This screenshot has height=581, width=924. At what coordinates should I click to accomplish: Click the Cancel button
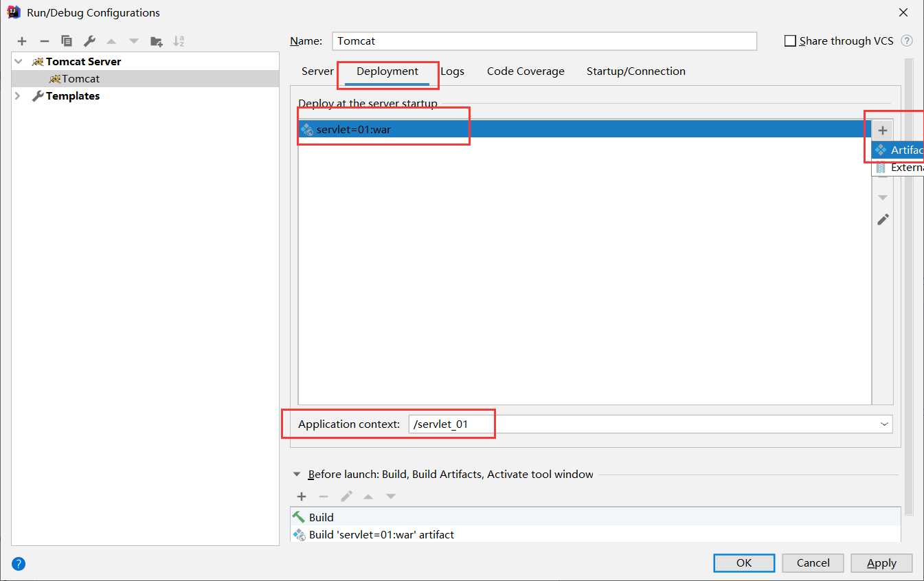coord(813,563)
